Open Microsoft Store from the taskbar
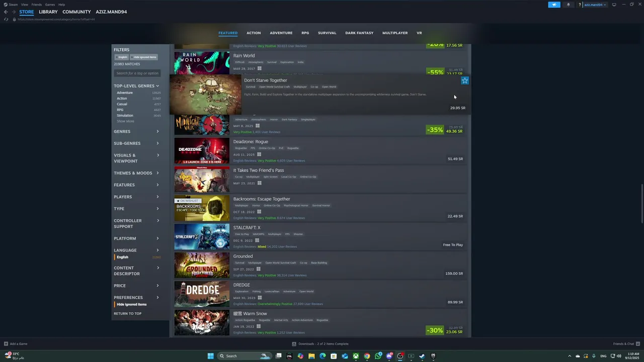The height and width of the screenshot is (362, 644). [334, 356]
